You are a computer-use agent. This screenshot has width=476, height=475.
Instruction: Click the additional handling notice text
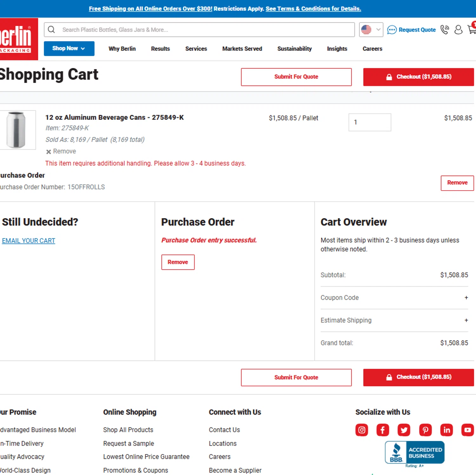pos(145,163)
